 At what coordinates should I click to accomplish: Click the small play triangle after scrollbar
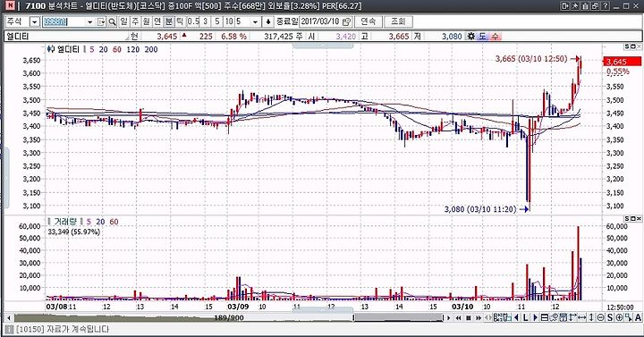tap(448, 317)
